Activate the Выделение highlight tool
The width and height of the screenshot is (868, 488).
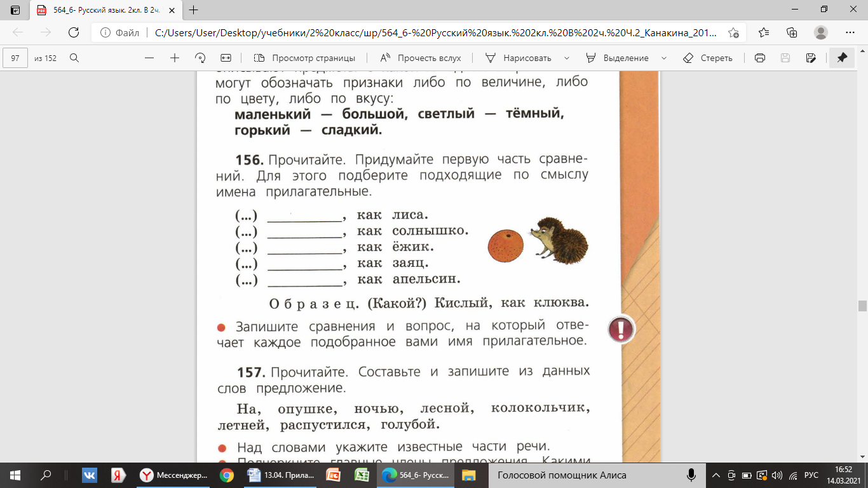pos(617,58)
